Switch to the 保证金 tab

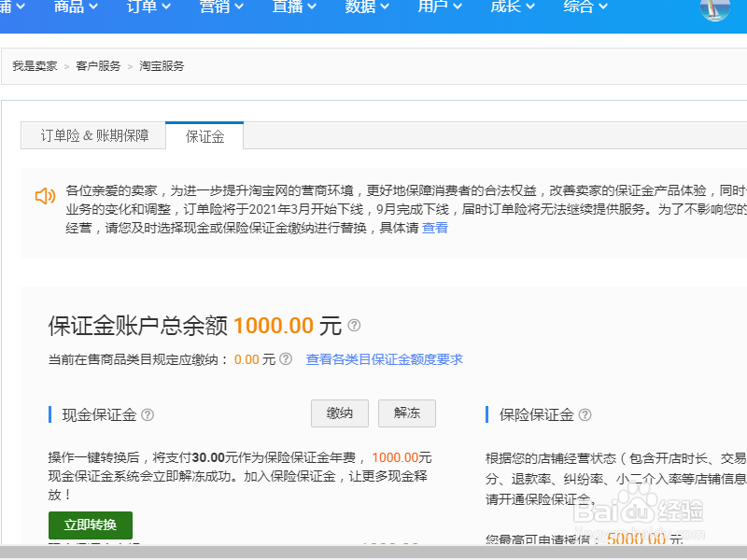click(x=204, y=135)
